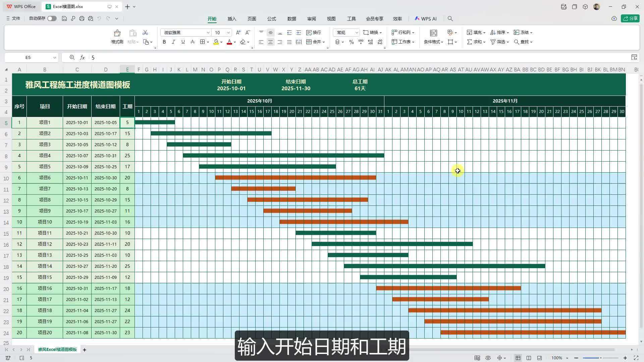
Task: Toggle strikethrough formatting
Action: pyautogui.click(x=192, y=42)
